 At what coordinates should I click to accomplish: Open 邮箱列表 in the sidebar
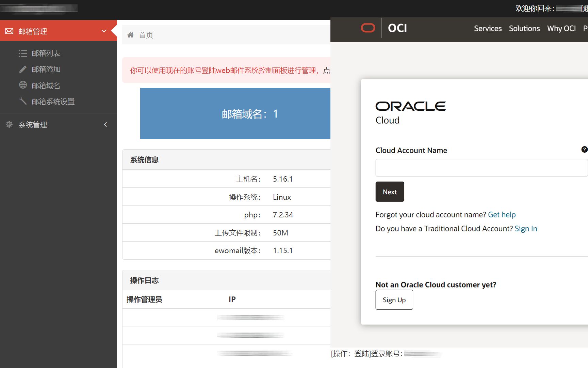tap(46, 53)
